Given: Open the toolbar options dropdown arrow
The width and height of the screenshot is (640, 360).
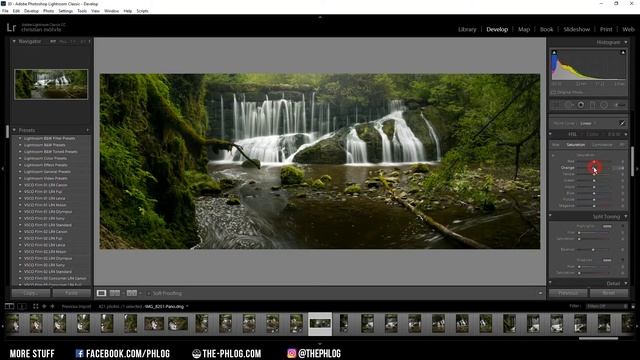Looking at the screenshot, I should coord(540,293).
